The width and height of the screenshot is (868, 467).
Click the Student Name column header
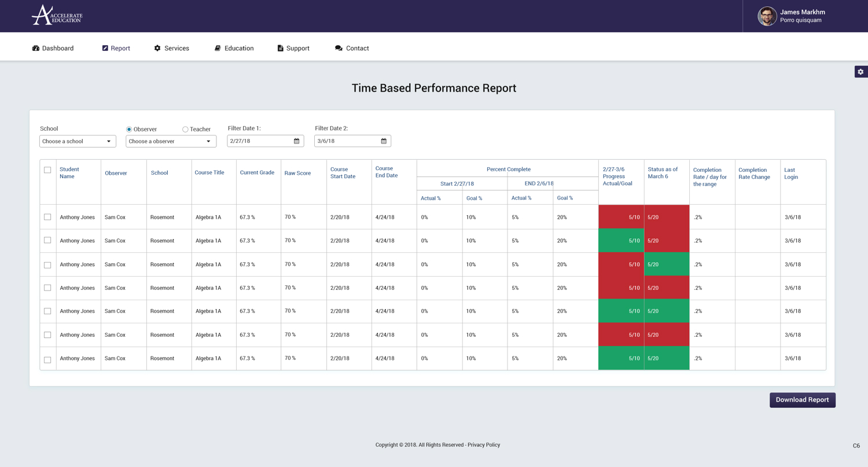pos(69,173)
